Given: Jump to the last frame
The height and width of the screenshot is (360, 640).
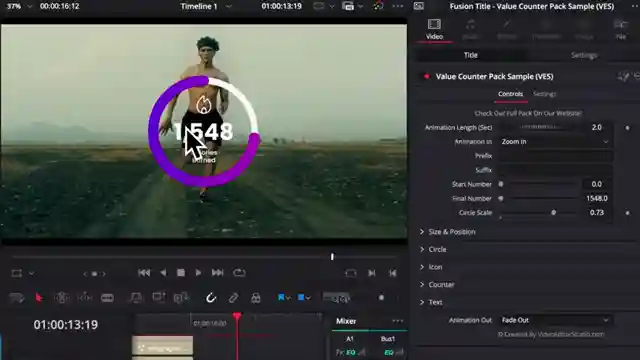Looking at the screenshot, I should [218, 273].
